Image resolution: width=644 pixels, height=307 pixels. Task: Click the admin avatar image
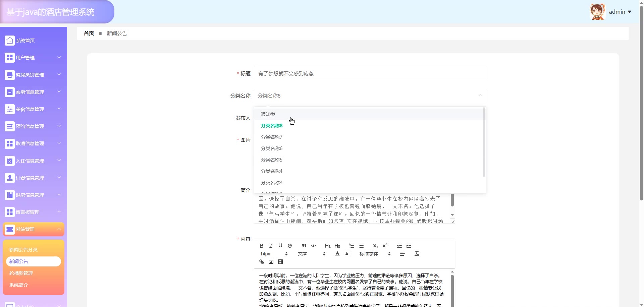pyautogui.click(x=597, y=12)
